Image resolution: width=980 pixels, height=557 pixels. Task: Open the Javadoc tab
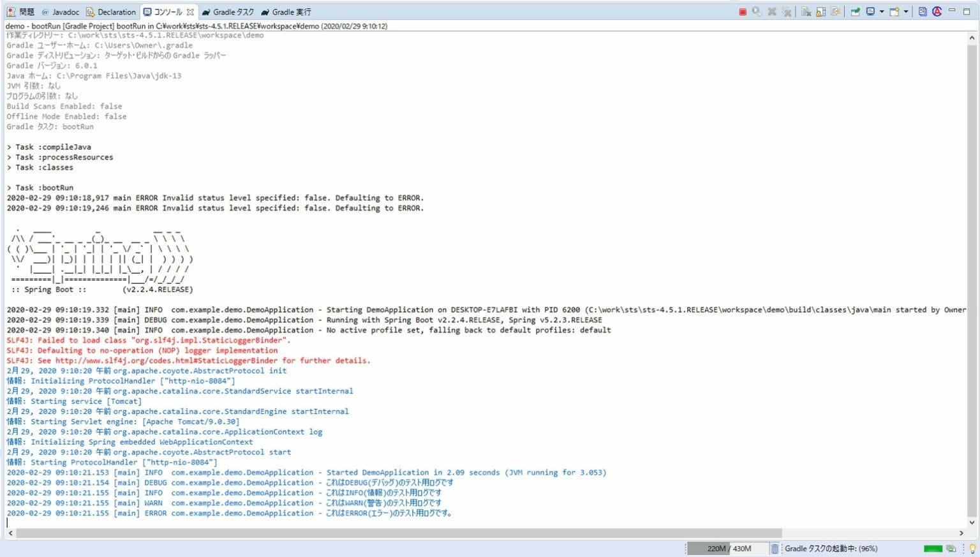click(61, 12)
